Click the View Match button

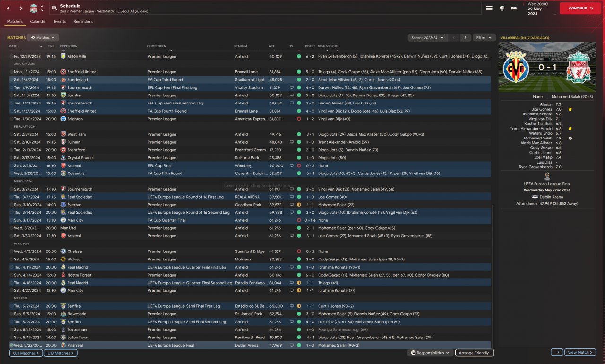pos(580,352)
